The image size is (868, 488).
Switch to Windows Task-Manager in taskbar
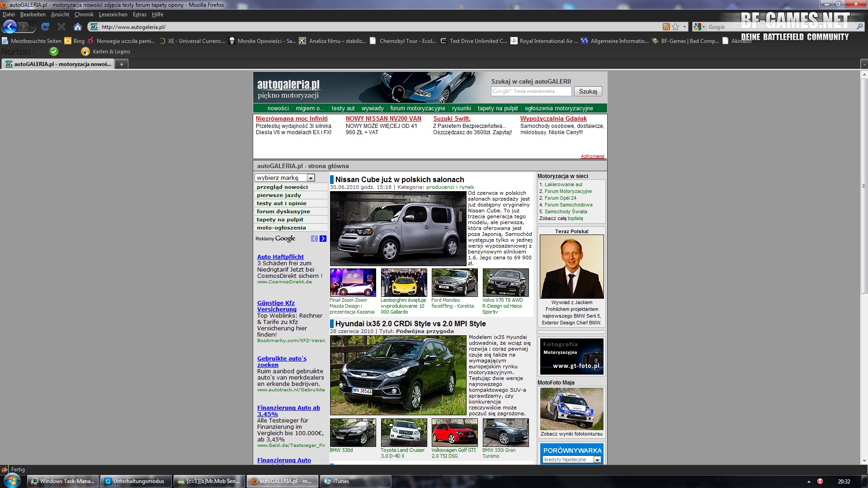(62, 481)
